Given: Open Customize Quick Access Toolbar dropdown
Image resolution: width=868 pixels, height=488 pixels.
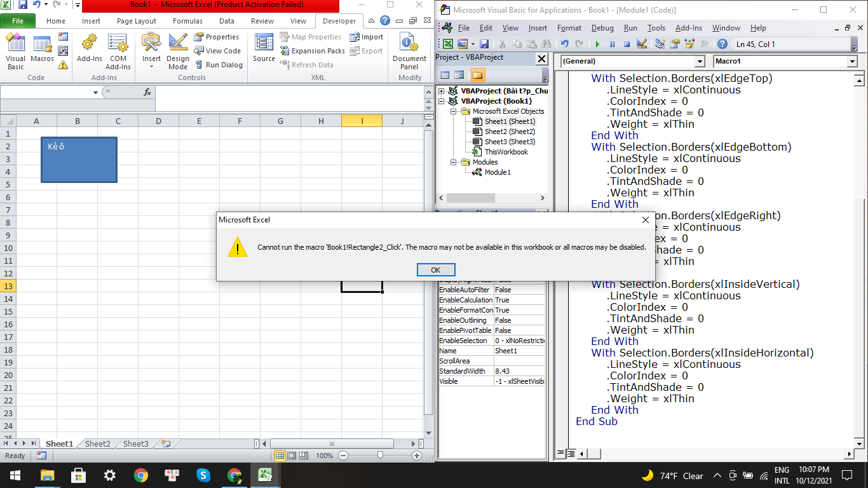Looking at the screenshot, I should [x=78, y=5].
